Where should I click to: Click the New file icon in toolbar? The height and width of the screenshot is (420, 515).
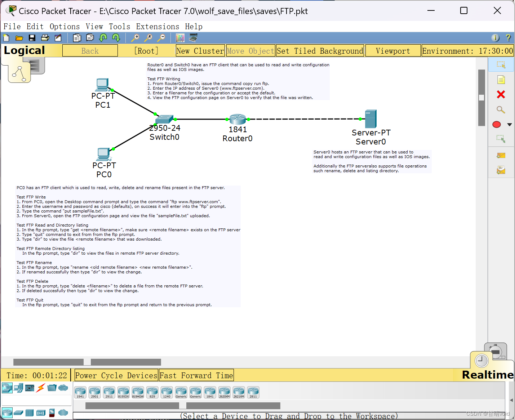tap(6, 38)
